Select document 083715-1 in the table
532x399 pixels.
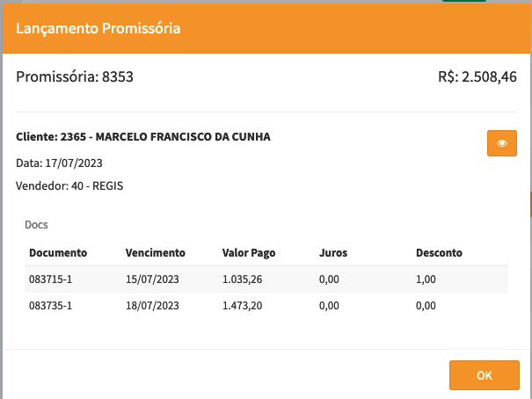52,279
